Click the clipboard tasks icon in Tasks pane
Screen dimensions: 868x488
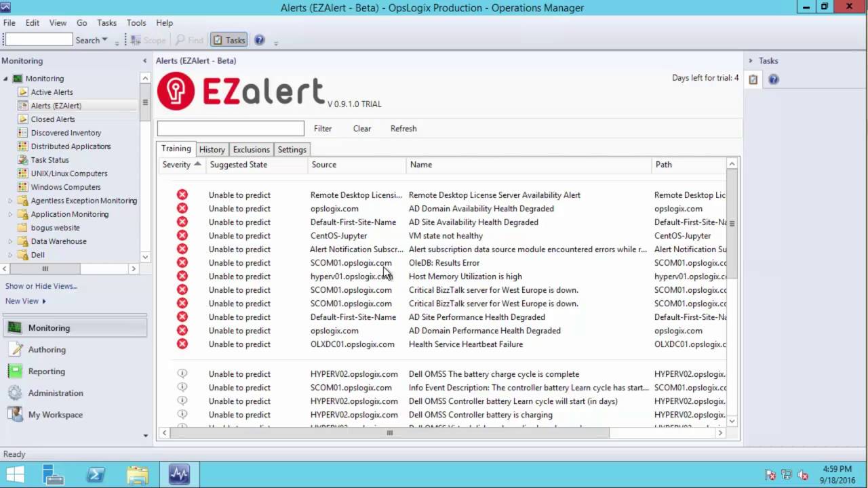pos(753,79)
